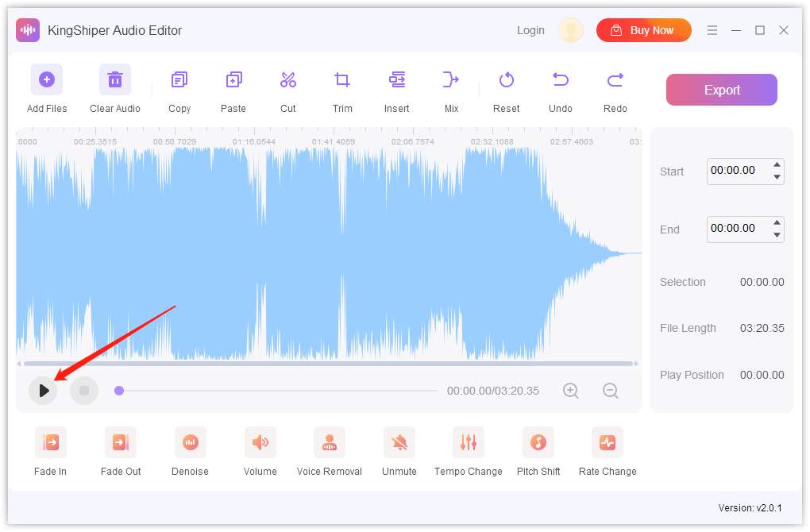Choose the Cut scissors tool

point(287,79)
